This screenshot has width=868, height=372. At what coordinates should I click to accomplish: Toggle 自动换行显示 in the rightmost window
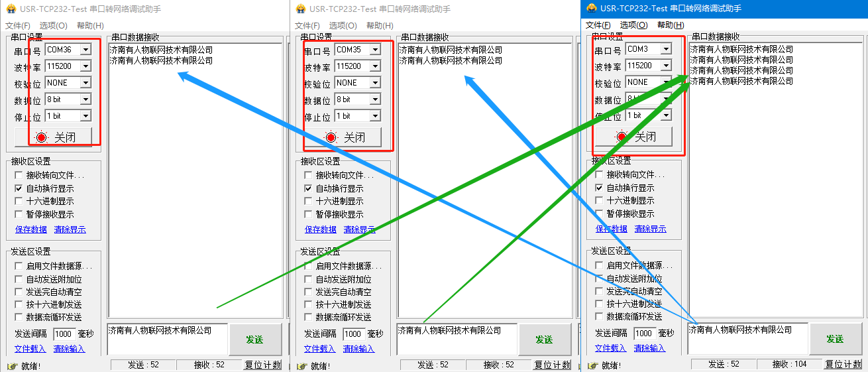(600, 188)
